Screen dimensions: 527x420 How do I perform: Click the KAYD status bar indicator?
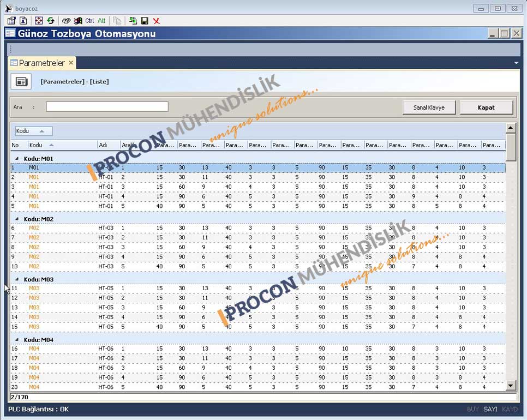[x=510, y=409]
